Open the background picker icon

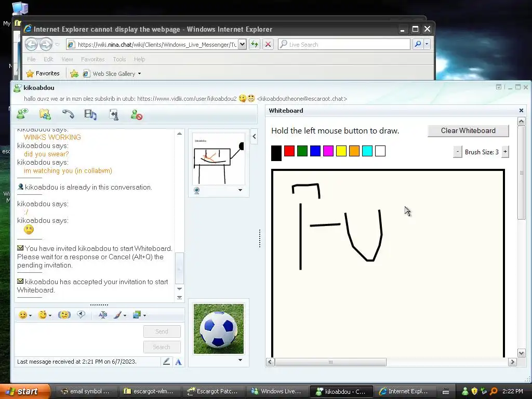(x=137, y=315)
